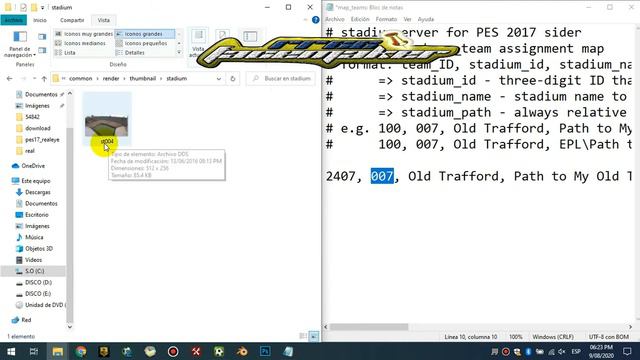The height and width of the screenshot is (360, 640).
Task: Open the red record app on taskbar
Action: point(173,351)
